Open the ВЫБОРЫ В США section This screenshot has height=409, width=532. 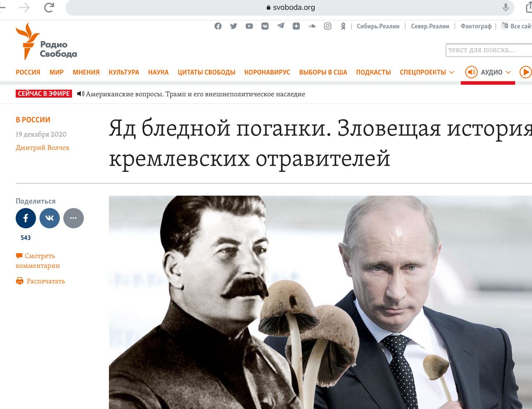point(323,72)
